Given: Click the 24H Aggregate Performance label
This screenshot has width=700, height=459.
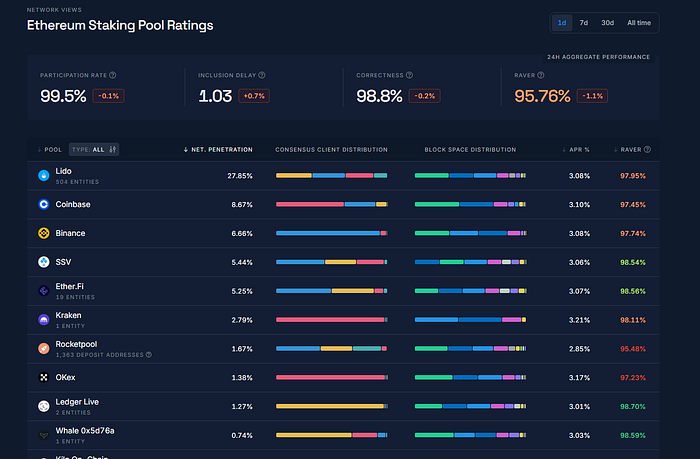Looking at the screenshot, I should coord(598,57).
